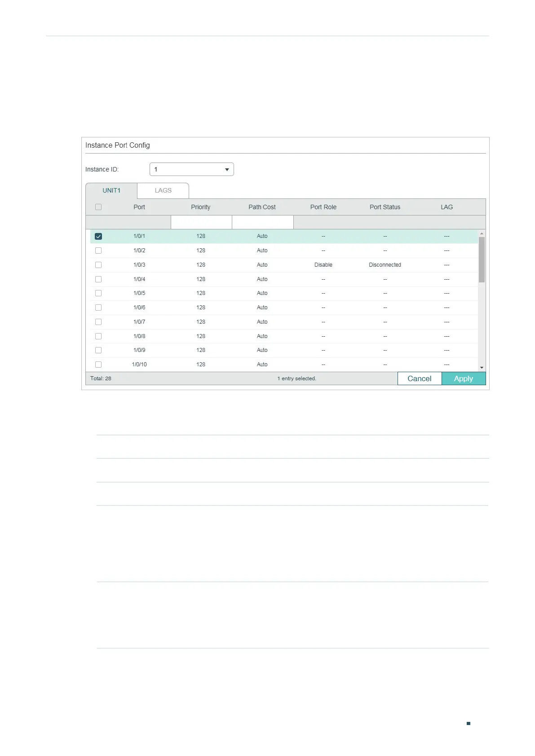
Task: Check the checkbox for port 1/0/10
Action: 98,365
